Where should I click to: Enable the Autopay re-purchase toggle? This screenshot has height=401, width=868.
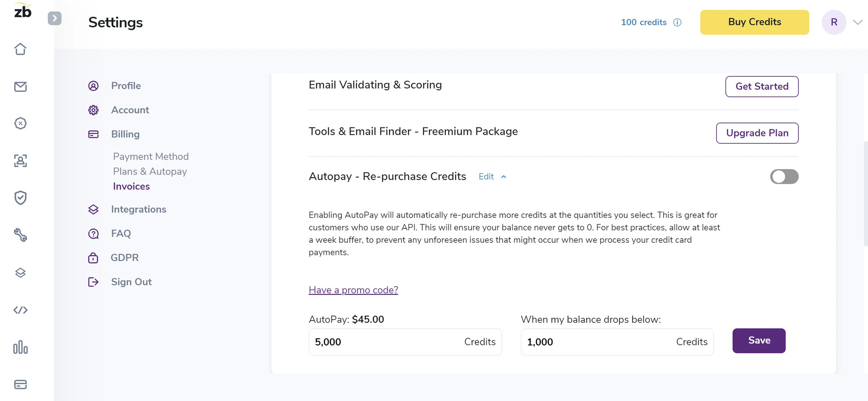[784, 177]
